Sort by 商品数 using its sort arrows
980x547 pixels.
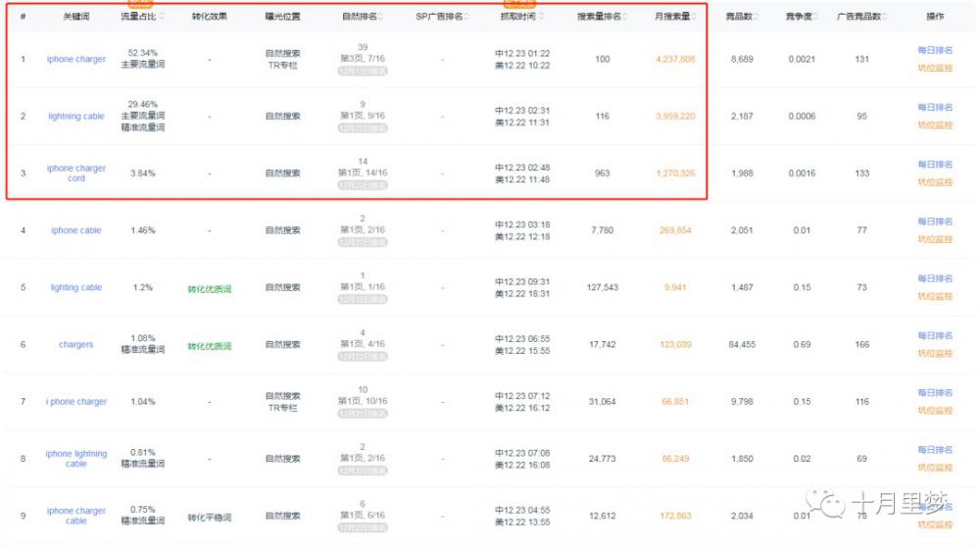coord(756,17)
